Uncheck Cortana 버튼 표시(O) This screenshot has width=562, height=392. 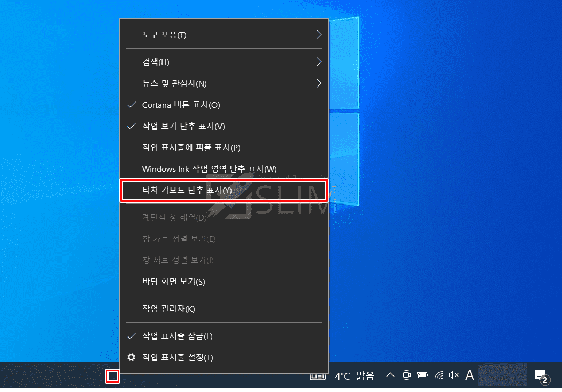(224, 105)
